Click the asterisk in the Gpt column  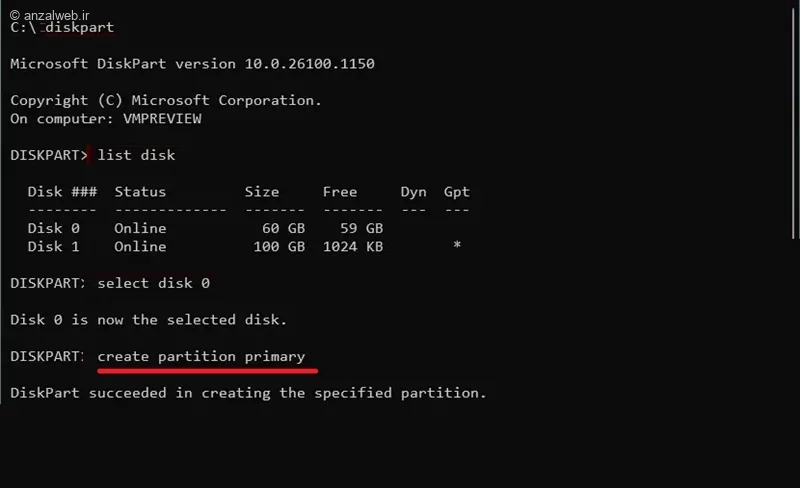click(x=457, y=245)
